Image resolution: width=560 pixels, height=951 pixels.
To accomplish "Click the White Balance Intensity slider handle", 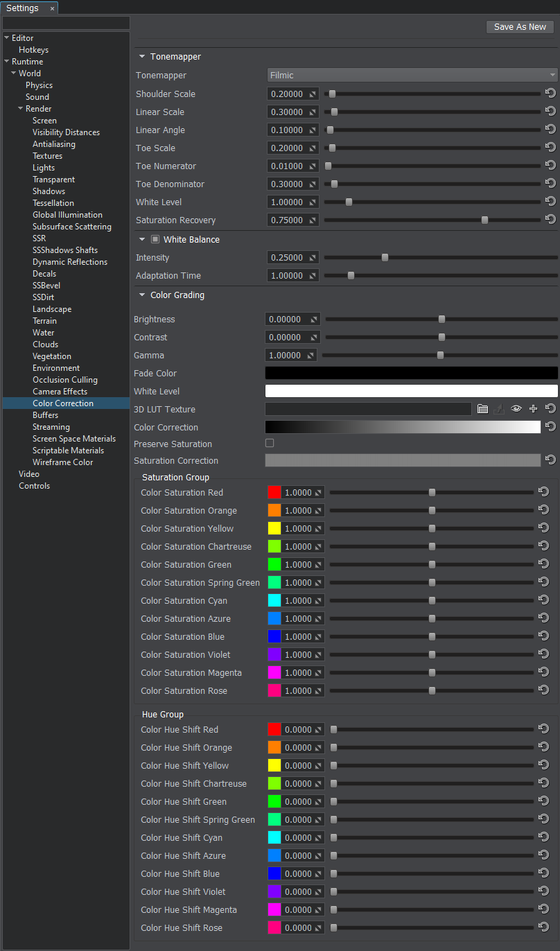I will (x=385, y=257).
